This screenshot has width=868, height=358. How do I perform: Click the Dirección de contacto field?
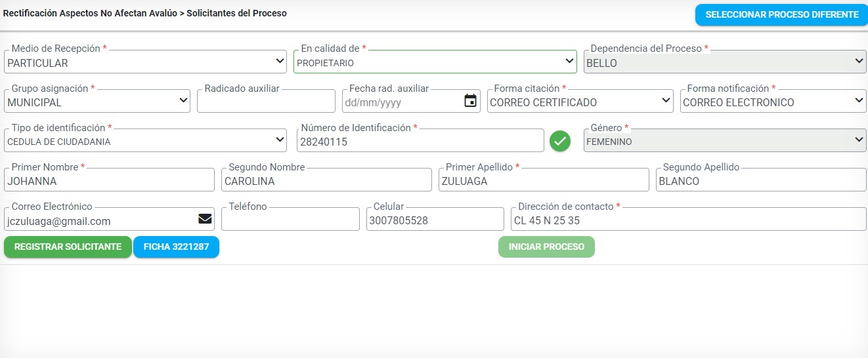point(689,219)
